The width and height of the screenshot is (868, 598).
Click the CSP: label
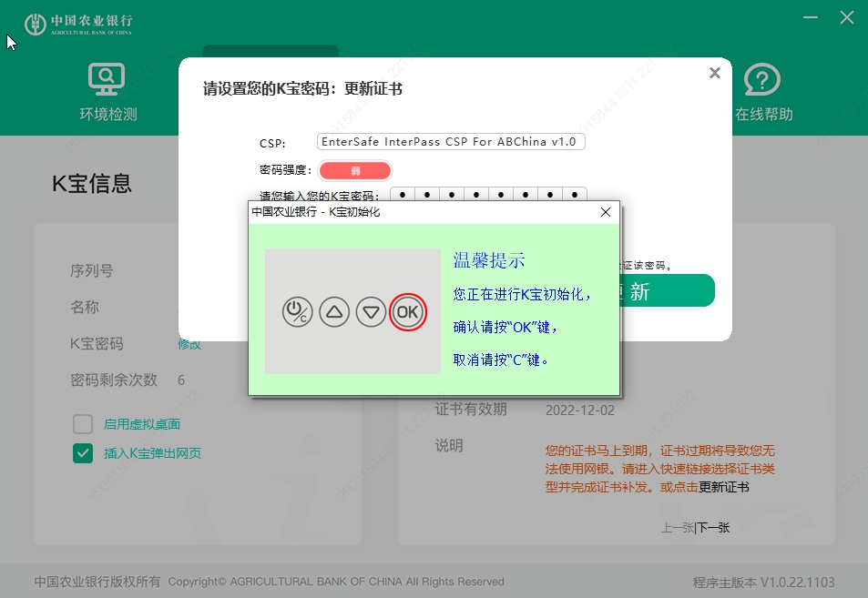272,143
